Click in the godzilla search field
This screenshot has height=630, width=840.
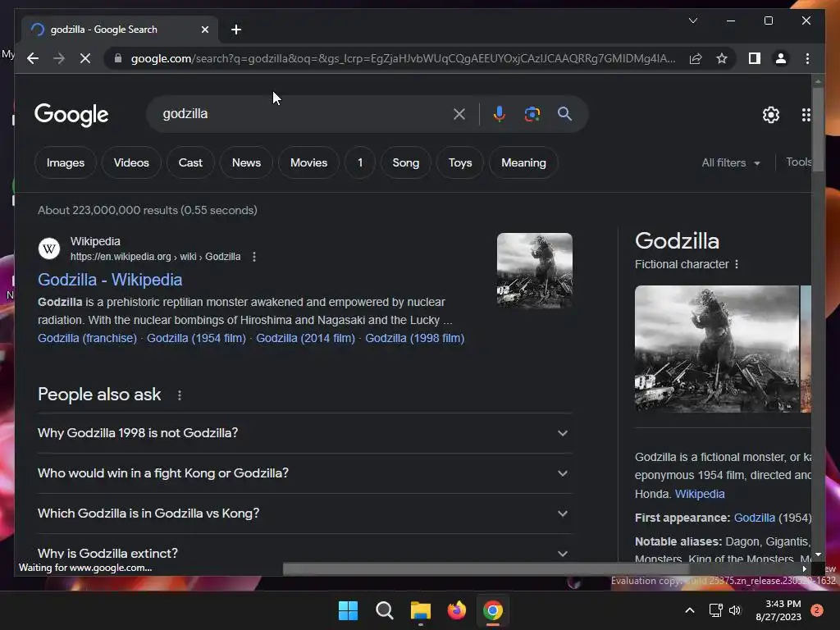[x=305, y=114]
